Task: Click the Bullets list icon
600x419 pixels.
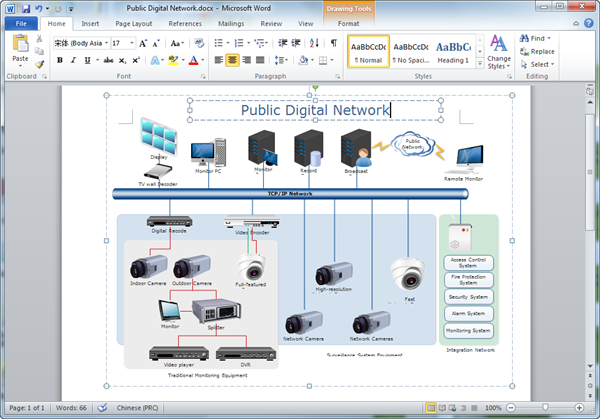Action: tap(218, 43)
